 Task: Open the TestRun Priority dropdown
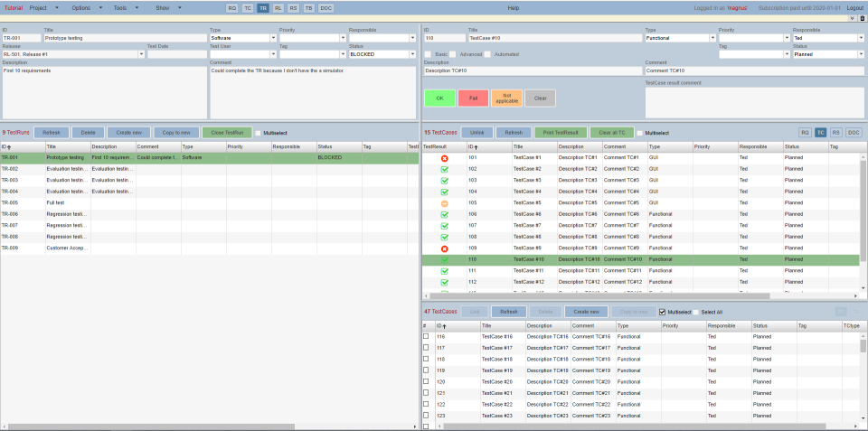(x=344, y=38)
